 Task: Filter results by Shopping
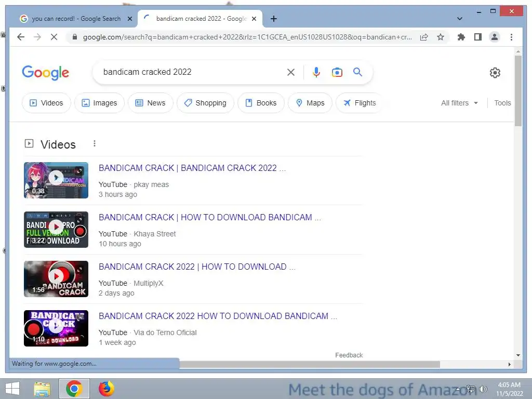205,103
